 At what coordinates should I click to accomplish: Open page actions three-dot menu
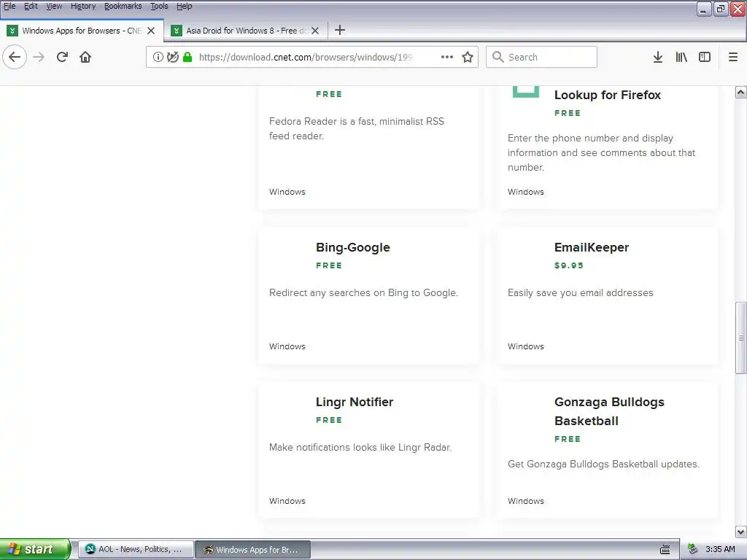[x=447, y=57]
